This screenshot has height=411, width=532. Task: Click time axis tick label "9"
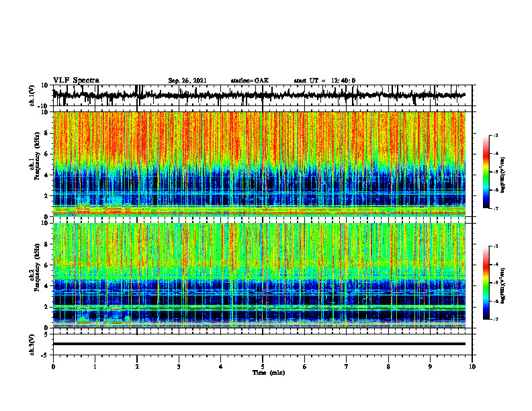[x=430, y=367]
